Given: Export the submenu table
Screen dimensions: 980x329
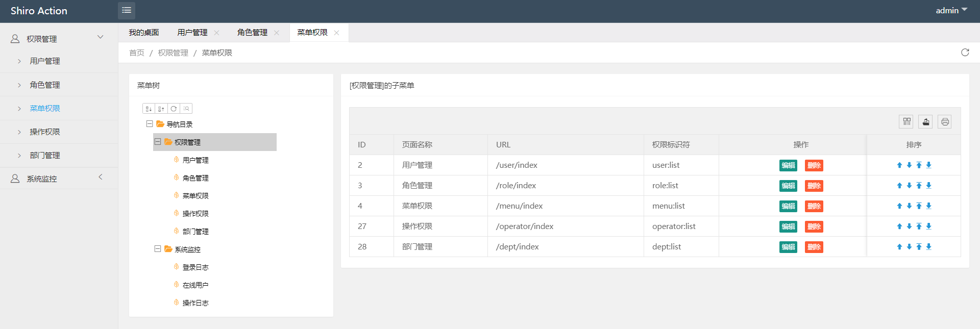Looking at the screenshot, I should [925, 121].
